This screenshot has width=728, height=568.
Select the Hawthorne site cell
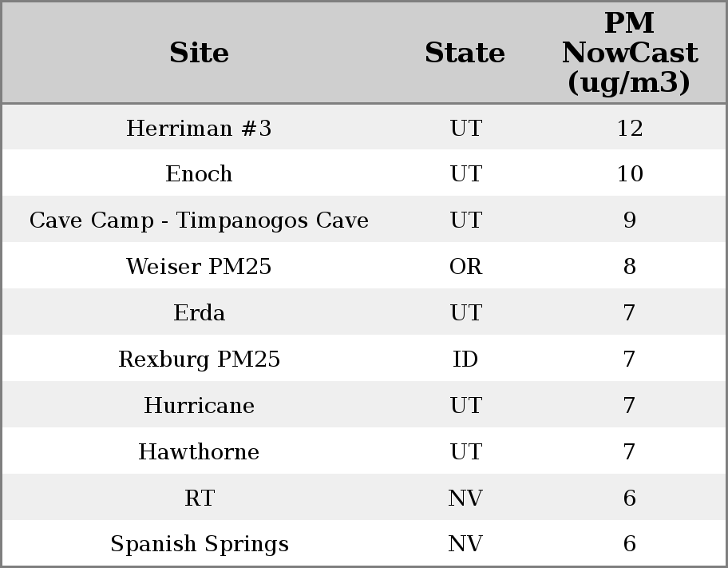pyautogui.click(x=199, y=452)
